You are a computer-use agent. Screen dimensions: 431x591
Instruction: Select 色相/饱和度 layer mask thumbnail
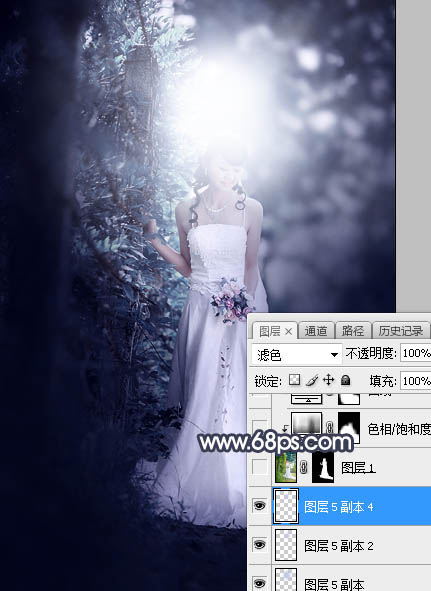pyautogui.click(x=349, y=427)
